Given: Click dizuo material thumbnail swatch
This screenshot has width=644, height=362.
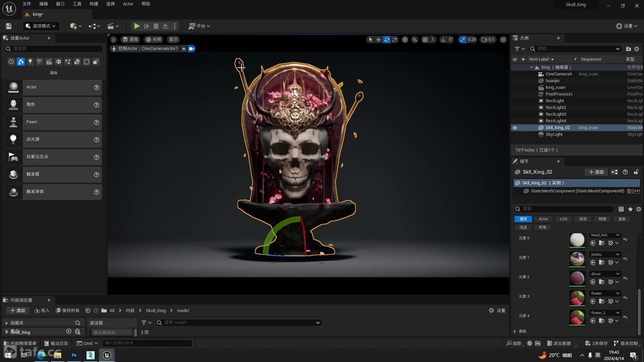Looking at the screenshot, I should point(577,278).
